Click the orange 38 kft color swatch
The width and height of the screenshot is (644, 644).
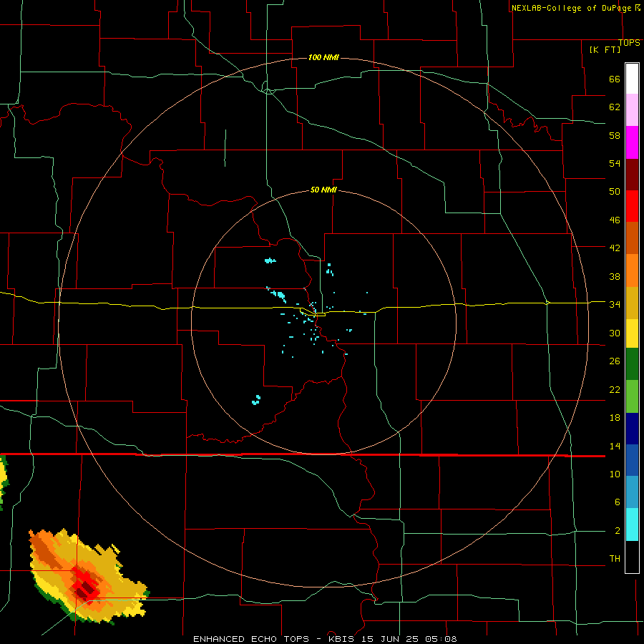[x=632, y=270]
